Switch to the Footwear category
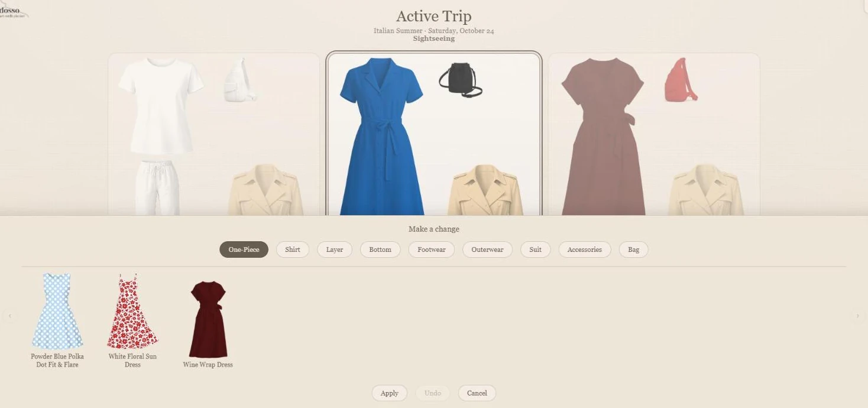868x408 pixels. 432,250
